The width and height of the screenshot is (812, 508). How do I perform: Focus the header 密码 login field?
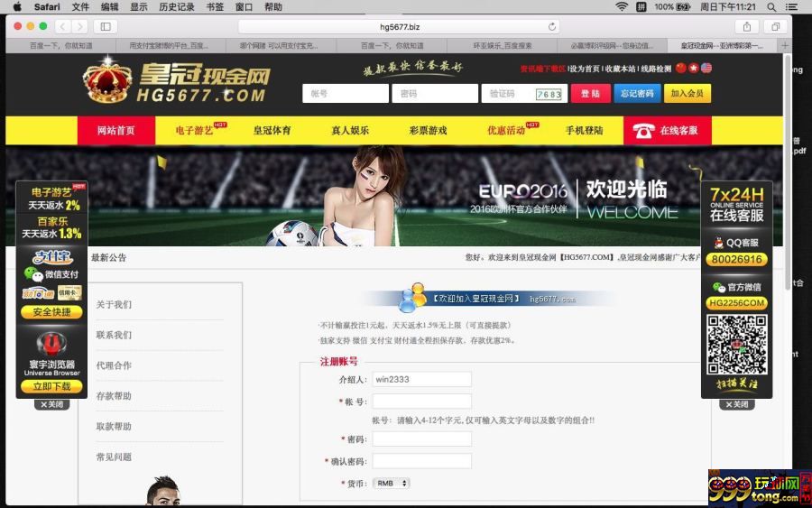(x=435, y=94)
